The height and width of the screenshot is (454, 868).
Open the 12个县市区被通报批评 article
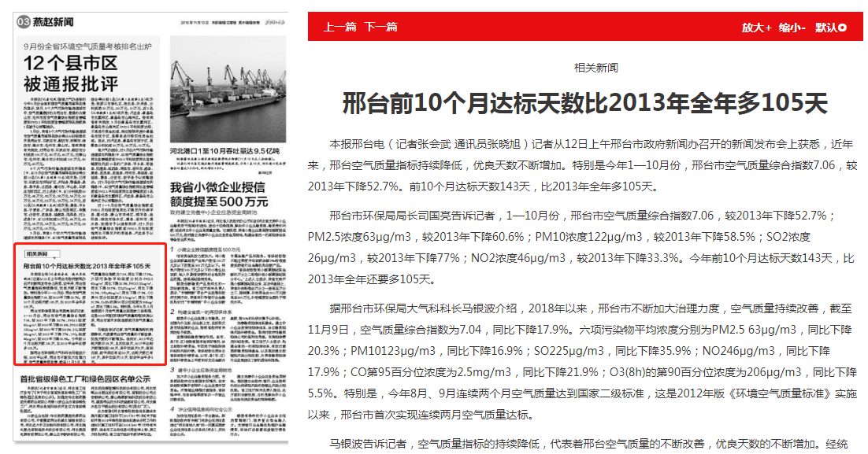71,72
